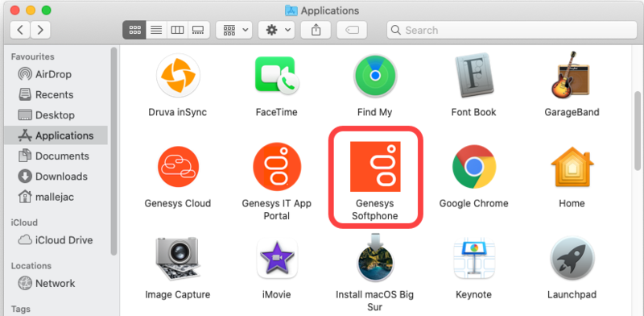Click the Locations section heading
This screenshot has height=316, width=644.
[31, 266]
